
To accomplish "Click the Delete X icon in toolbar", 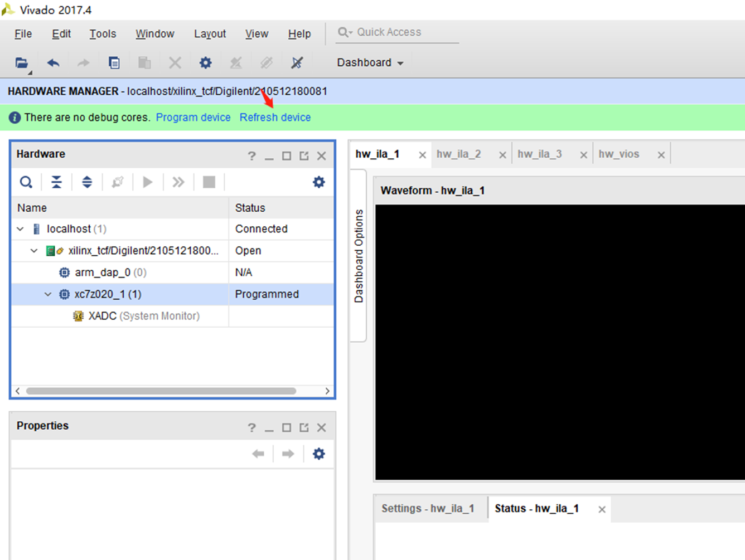I will tap(175, 63).
